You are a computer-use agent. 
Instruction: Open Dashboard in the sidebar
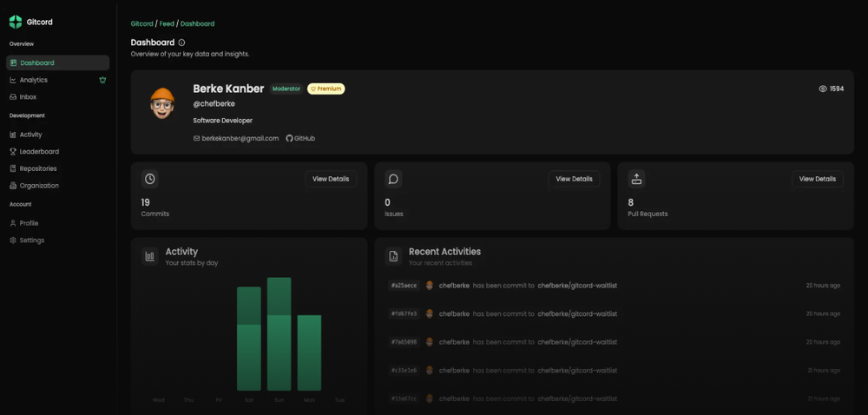click(x=57, y=63)
